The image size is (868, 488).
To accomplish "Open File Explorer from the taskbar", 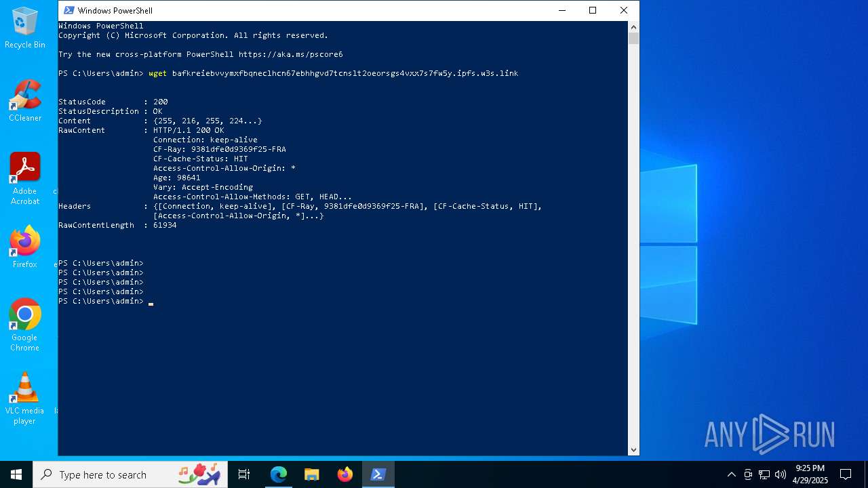I will [312, 474].
